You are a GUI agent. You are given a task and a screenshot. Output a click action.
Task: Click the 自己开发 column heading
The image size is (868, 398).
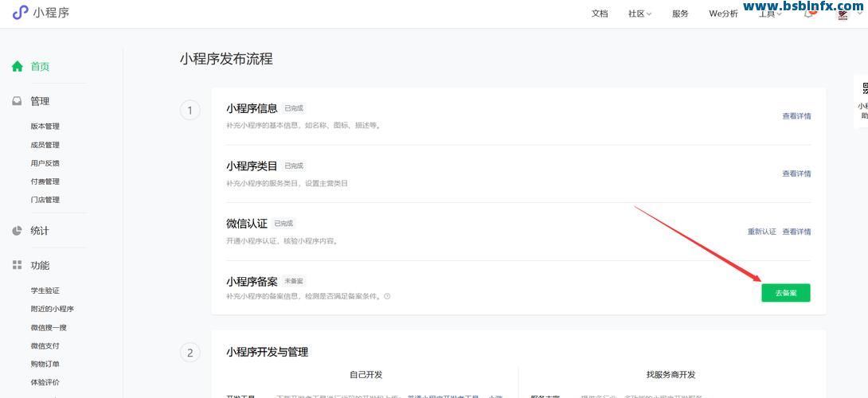pos(366,375)
